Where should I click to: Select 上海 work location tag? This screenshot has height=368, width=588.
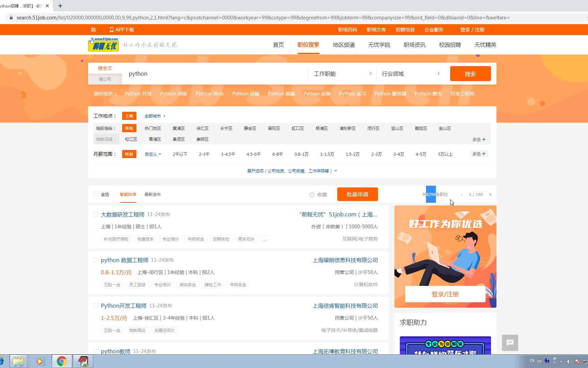(129, 116)
